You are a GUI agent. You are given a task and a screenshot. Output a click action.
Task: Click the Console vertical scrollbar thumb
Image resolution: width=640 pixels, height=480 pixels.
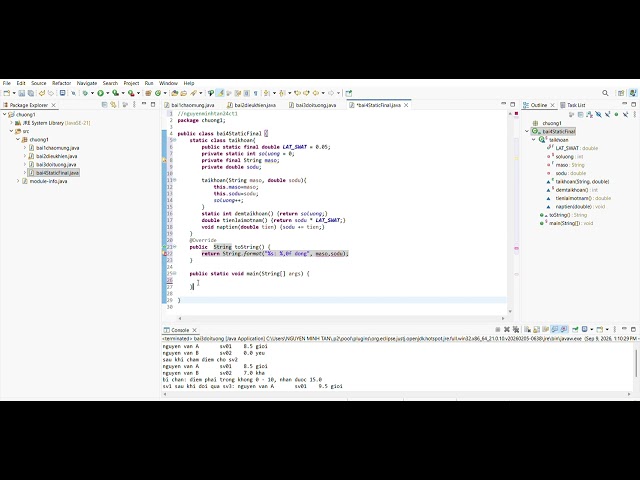636,363
